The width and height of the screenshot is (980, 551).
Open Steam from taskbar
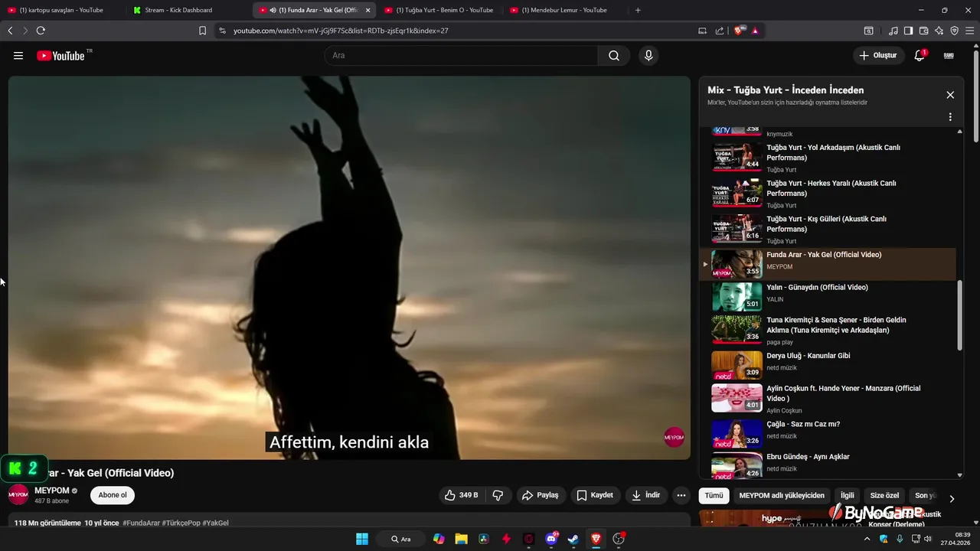point(573,539)
